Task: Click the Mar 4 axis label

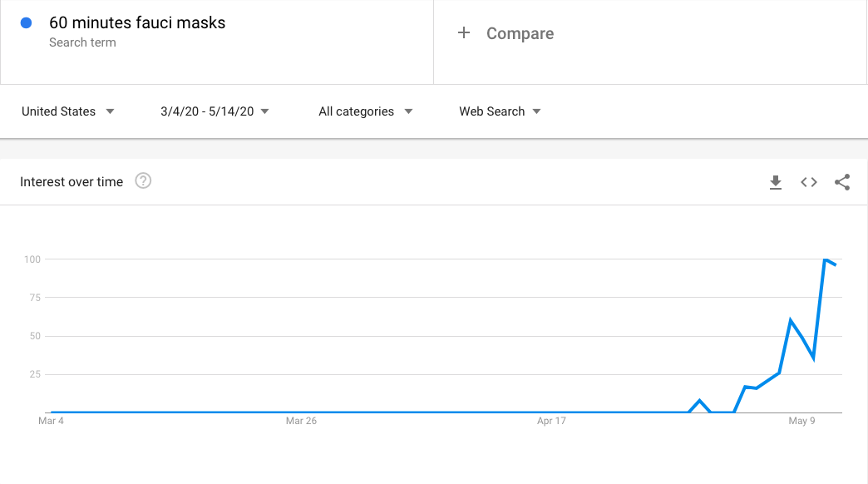Action: pyautogui.click(x=51, y=421)
